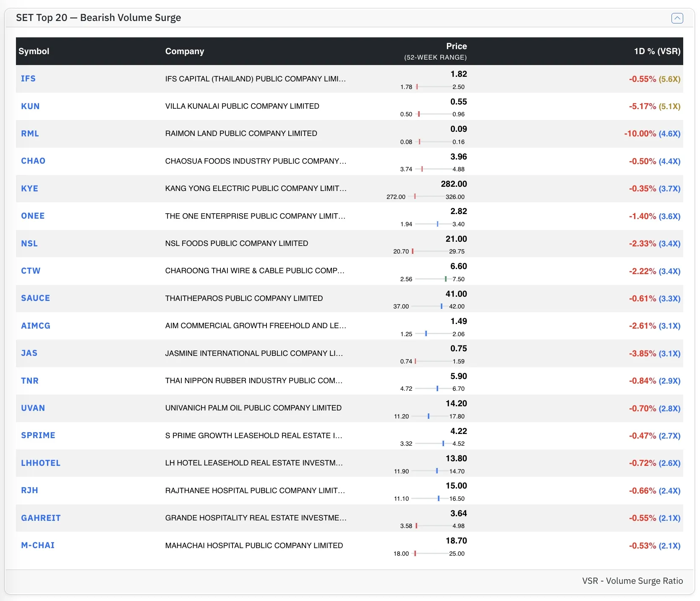Open the LHHOTEL symbol link
The image size is (700, 601).
coord(41,463)
